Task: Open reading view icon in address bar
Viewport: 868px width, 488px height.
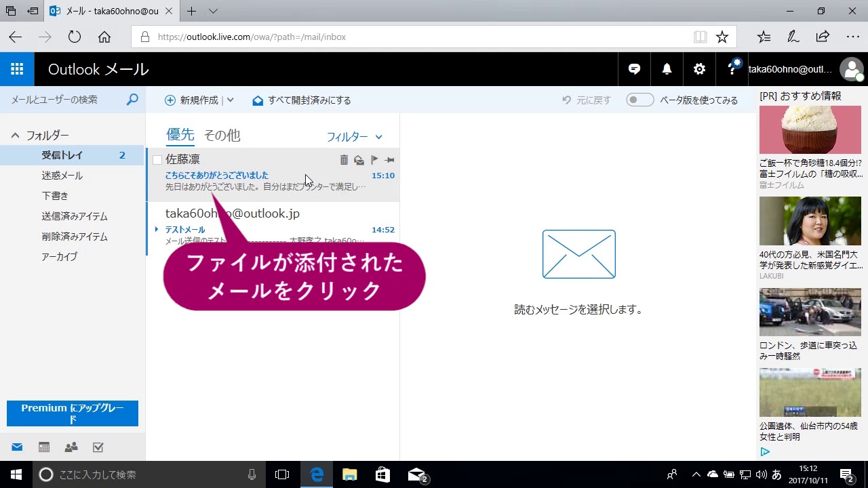Action: coord(701,37)
